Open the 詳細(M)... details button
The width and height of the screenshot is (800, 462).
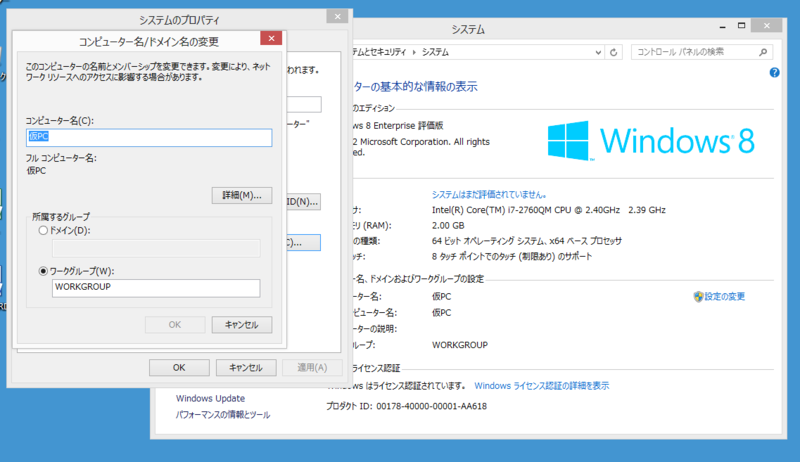pos(242,195)
